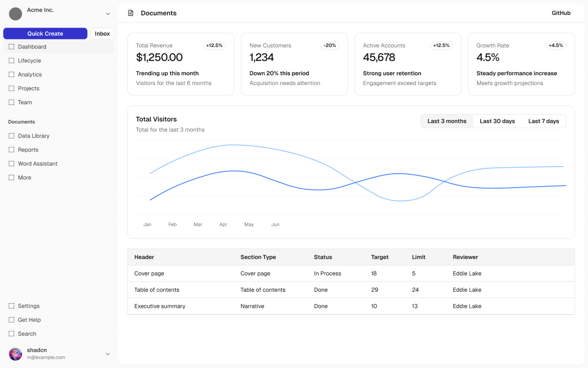Viewport: 588px width, 368px height.
Task: Click Get Help in the sidebar
Action: click(x=59, y=319)
